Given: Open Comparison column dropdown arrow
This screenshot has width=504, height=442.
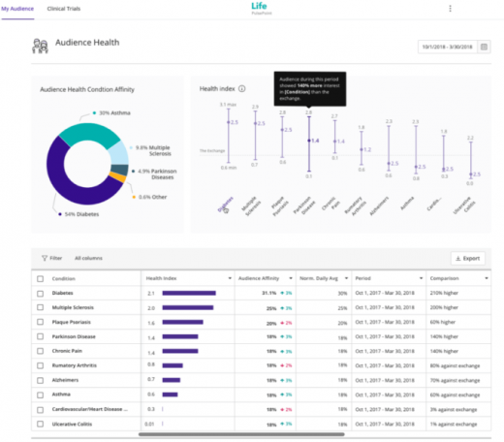Looking at the screenshot, I should (x=487, y=278).
